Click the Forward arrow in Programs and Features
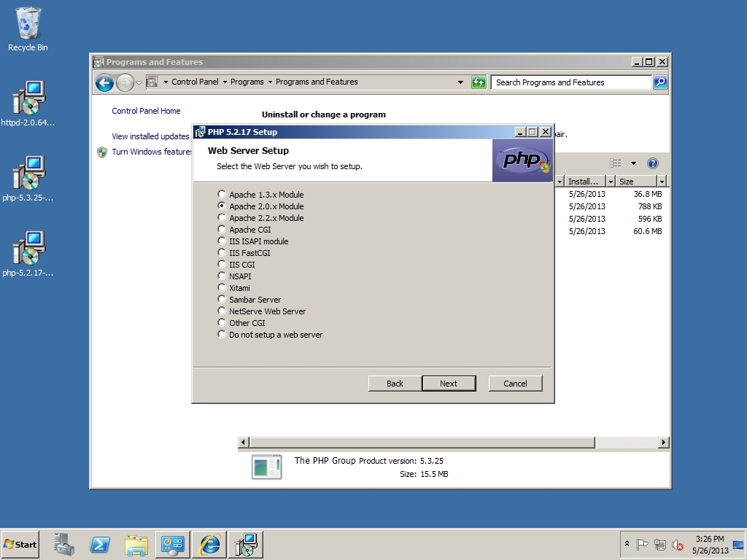This screenshot has width=747, height=560. click(x=125, y=82)
